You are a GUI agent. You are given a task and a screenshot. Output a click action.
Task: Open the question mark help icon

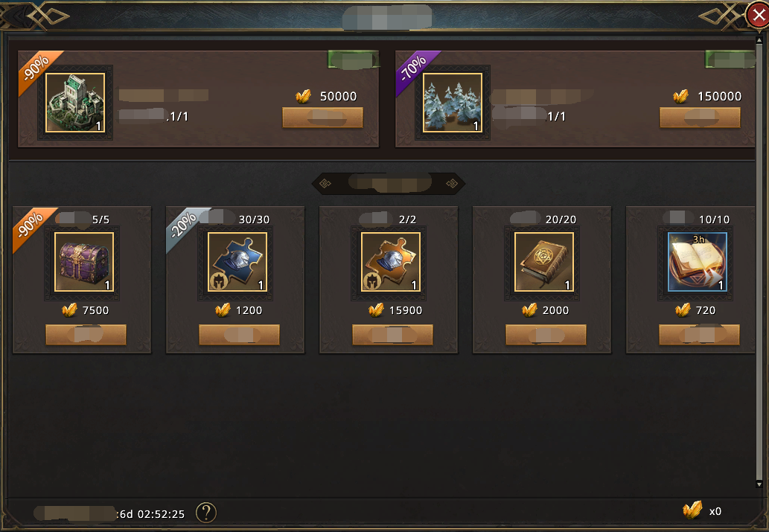[206, 513]
